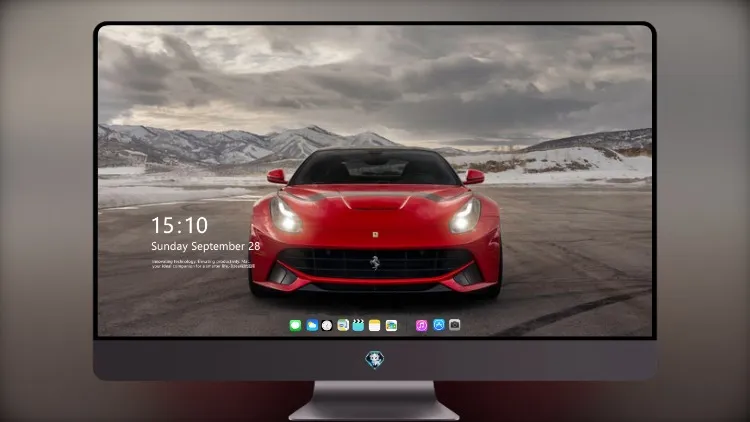This screenshot has width=750, height=422.
Task: Launch the clapperboard video app in dock
Action: [358, 325]
